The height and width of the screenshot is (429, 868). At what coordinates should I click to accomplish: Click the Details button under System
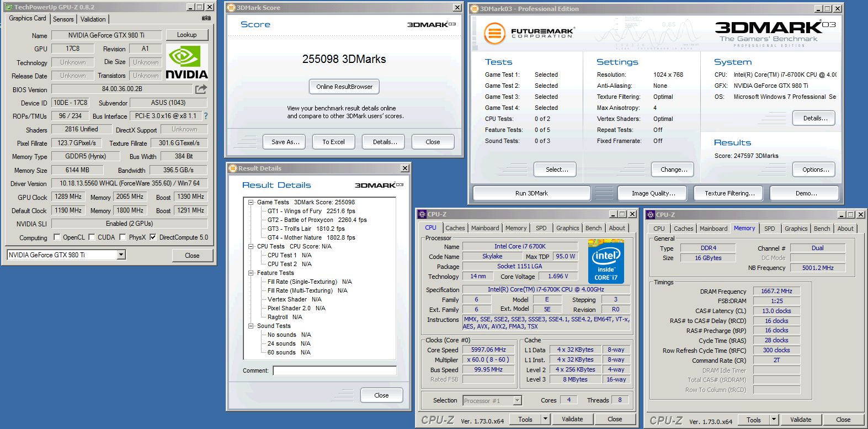coord(815,118)
